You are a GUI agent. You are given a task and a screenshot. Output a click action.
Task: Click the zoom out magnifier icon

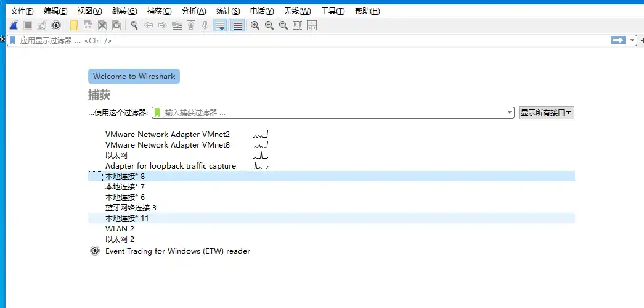269,25
